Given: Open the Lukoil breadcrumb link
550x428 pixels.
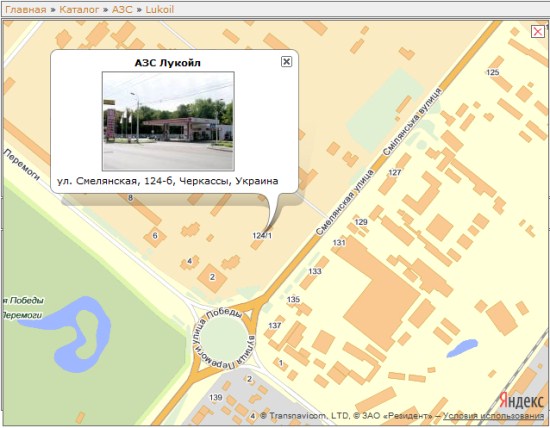Looking at the screenshot, I should [160, 9].
